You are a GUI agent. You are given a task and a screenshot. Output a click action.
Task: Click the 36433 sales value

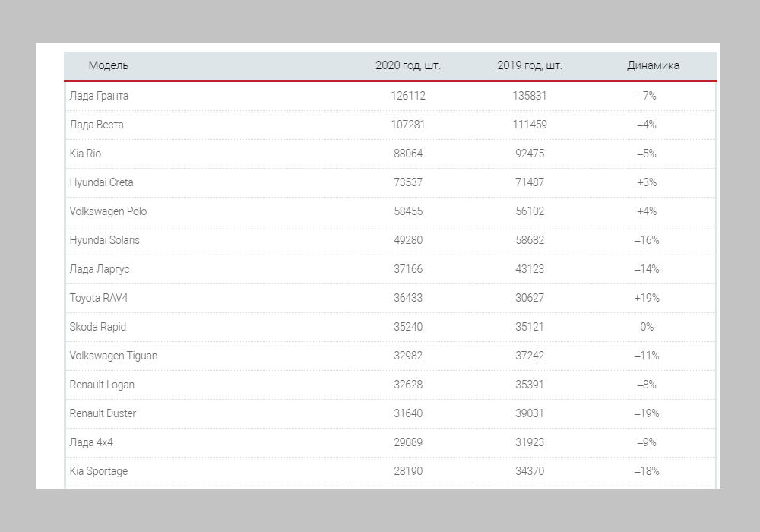pyautogui.click(x=408, y=298)
